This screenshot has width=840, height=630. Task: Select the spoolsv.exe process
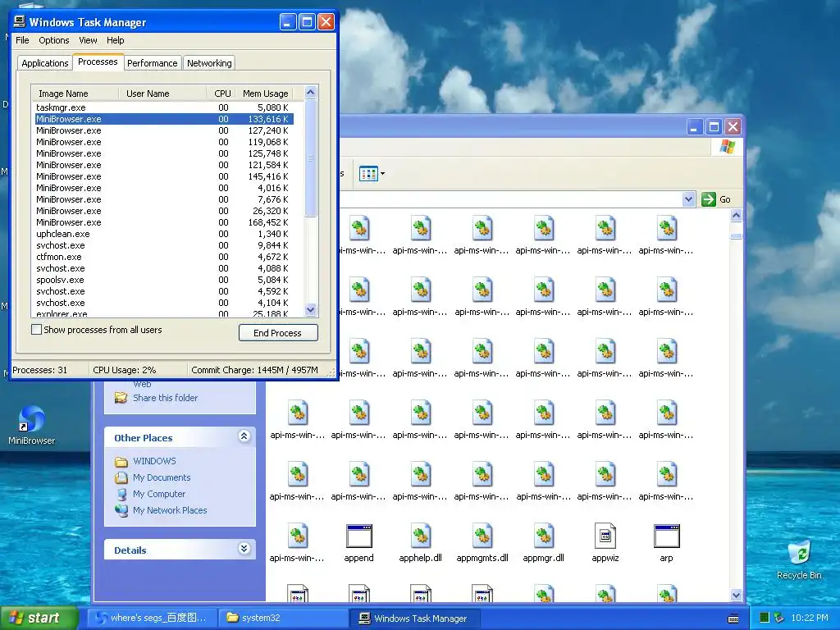point(164,281)
